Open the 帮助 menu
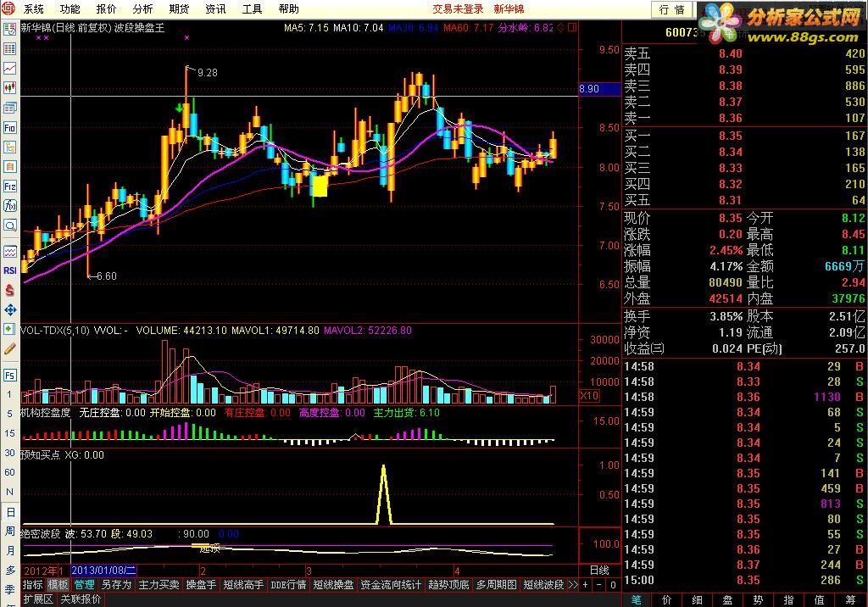868x607 pixels. click(x=288, y=8)
